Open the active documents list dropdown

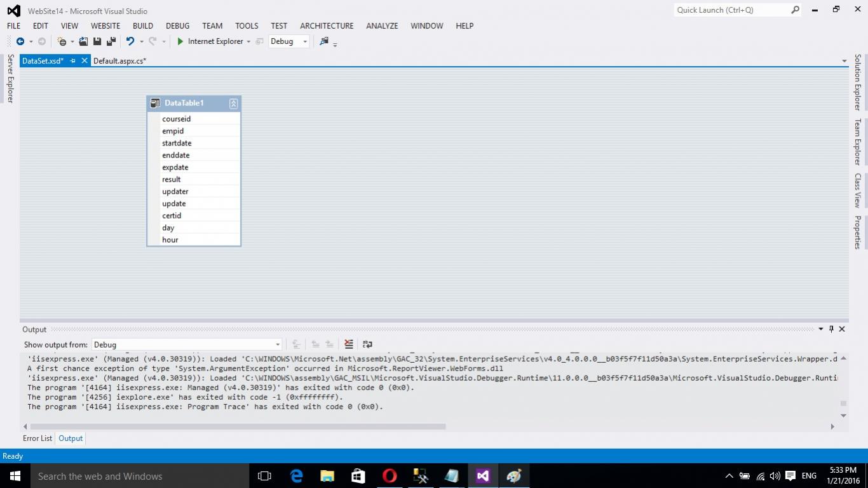point(844,61)
